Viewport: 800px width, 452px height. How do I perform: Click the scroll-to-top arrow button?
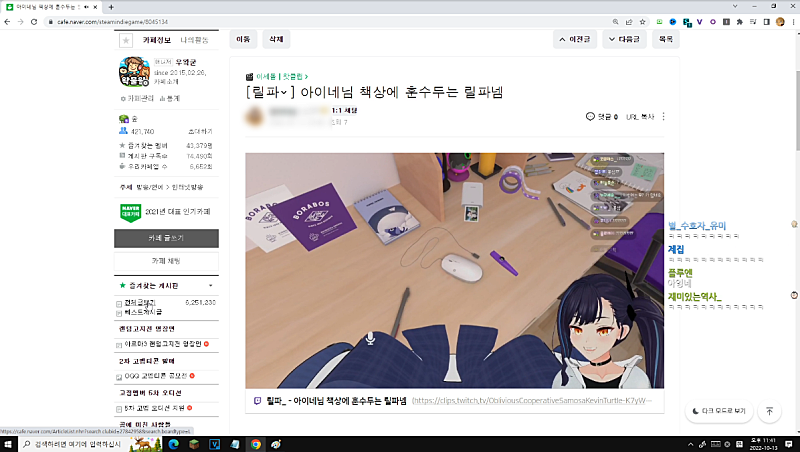(x=769, y=411)
